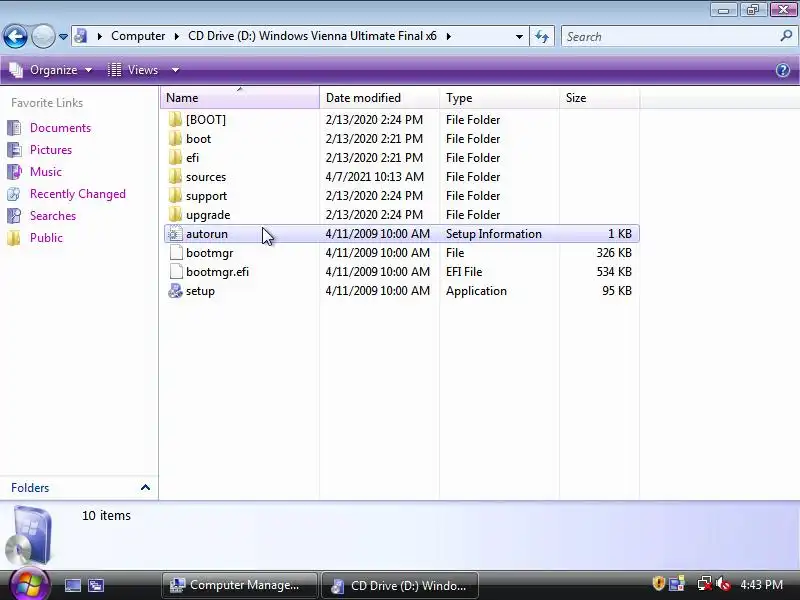Image resolution: width=800 pixels, height=600 pixels.
Task: Click the Documents sidebar icon
Action: [14, 128]
